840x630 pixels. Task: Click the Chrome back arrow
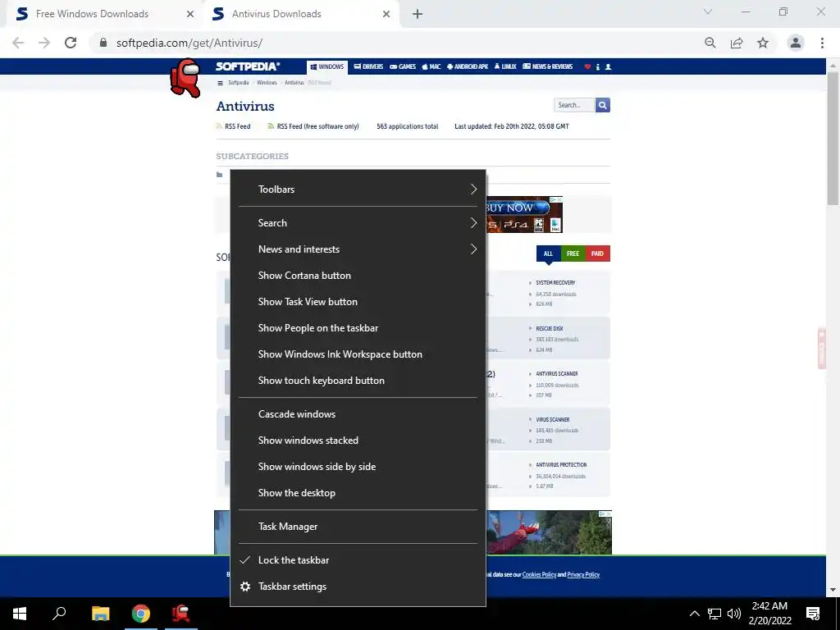pyautogui.click(x=18, y=43)
